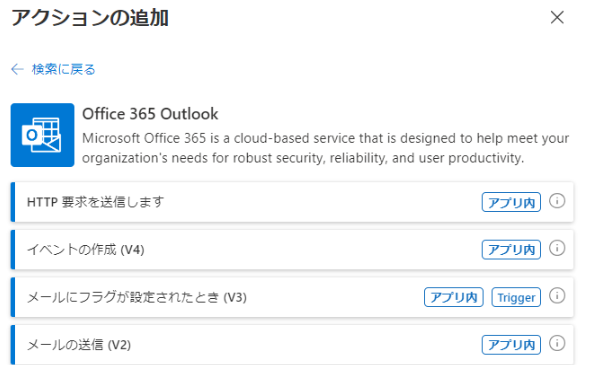Click アプリ内 badge beside Trigger badge
The width and height of the screenshot is (590, 365).
pyautogui.click(x=453, y=297)
